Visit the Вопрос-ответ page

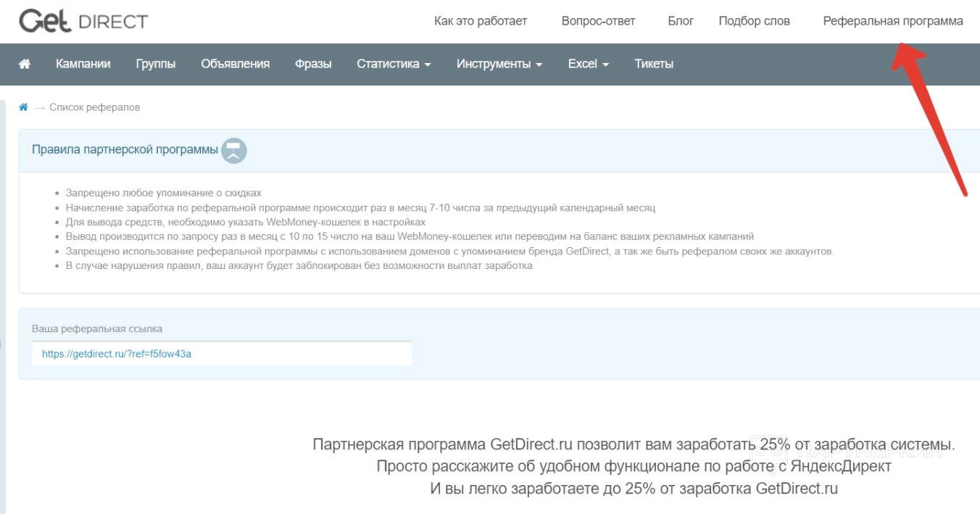(x=599, y=21)
